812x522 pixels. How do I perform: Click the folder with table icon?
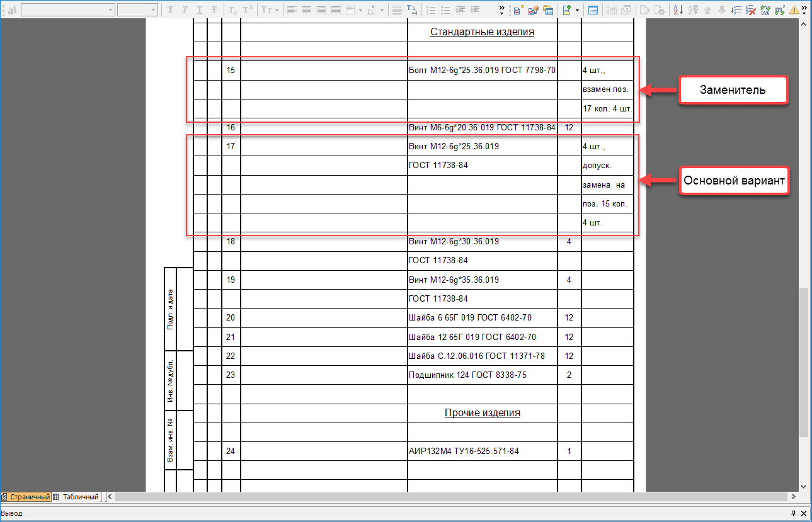pyautogui.click(x=547, y=10)
